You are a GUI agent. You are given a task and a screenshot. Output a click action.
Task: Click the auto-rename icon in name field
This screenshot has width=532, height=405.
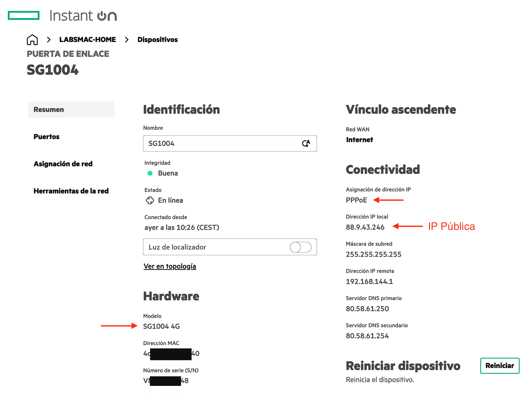(x=306, y=143)
